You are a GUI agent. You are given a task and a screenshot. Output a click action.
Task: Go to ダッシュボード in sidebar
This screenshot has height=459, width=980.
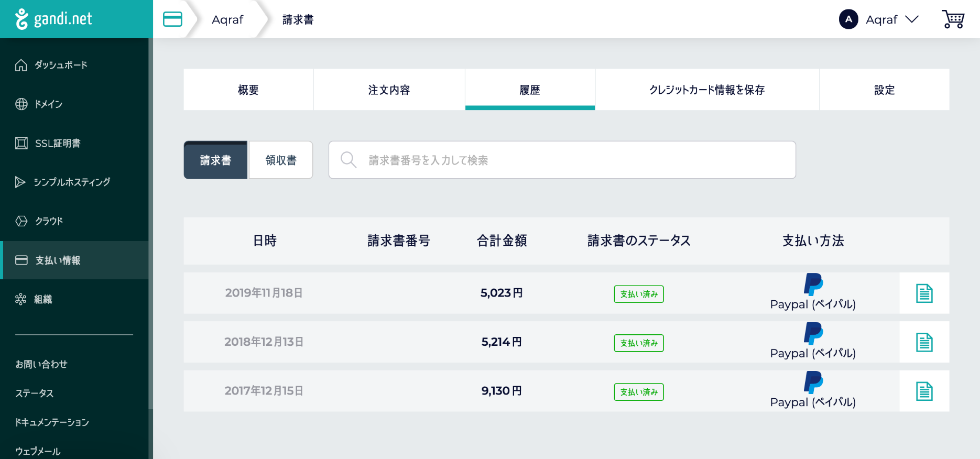click(x=61, y=65)
